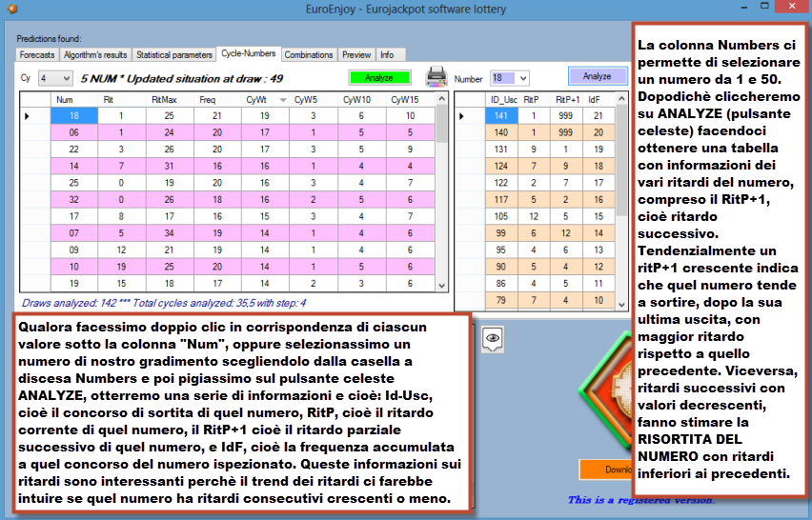This screenshot has width=812, height=520.
Task: Switch to Algorithm's results tab
Action: (x=95, y=55)
